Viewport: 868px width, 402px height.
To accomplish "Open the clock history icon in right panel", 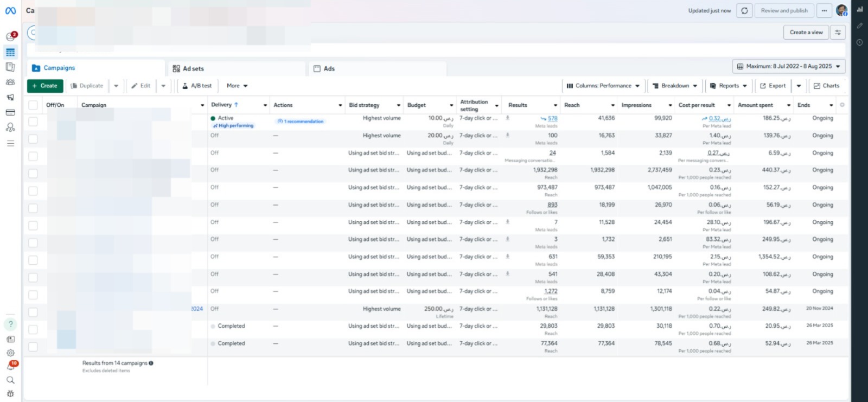I will [860, 42].
